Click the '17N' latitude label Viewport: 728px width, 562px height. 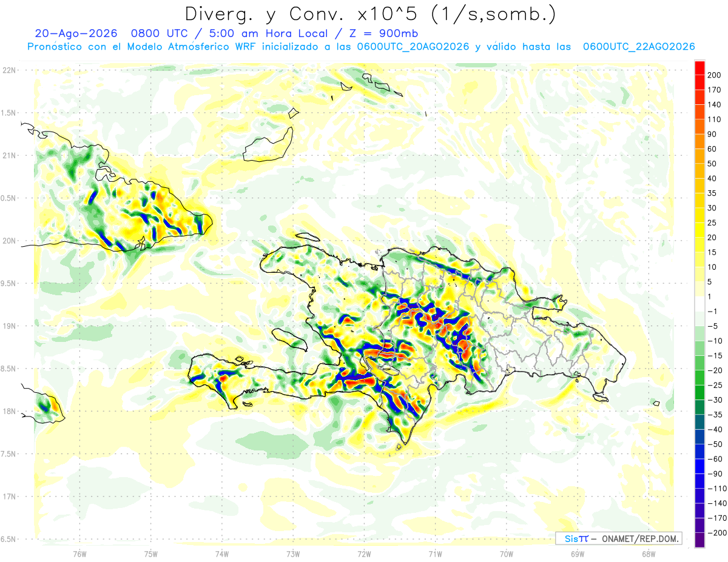click(8, 497)
